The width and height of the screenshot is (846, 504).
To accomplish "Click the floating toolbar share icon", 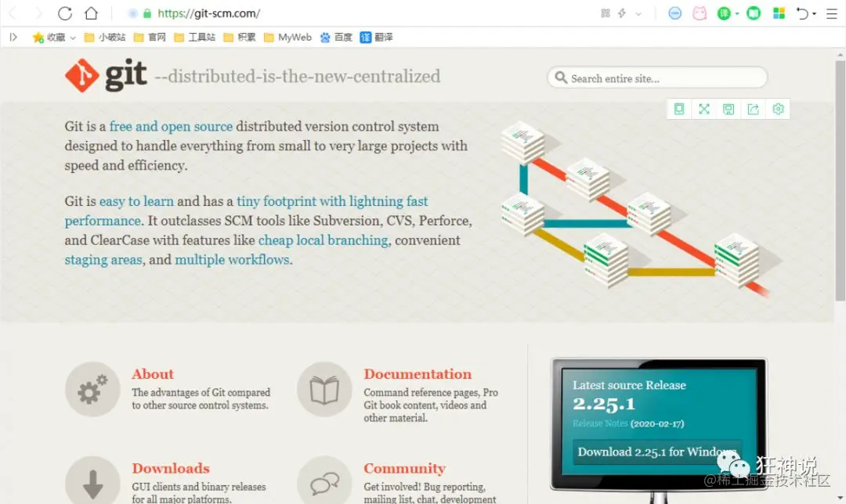I will coord(754,110).
